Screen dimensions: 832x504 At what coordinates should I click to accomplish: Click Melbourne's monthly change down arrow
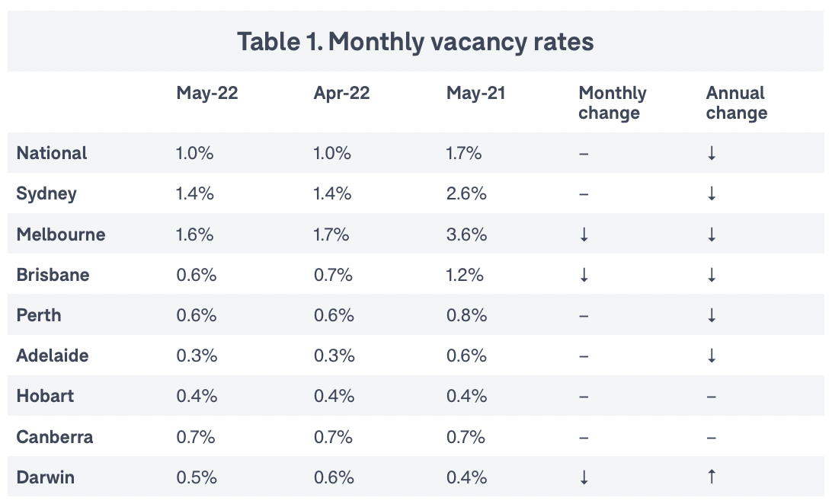tap(584, 234)
